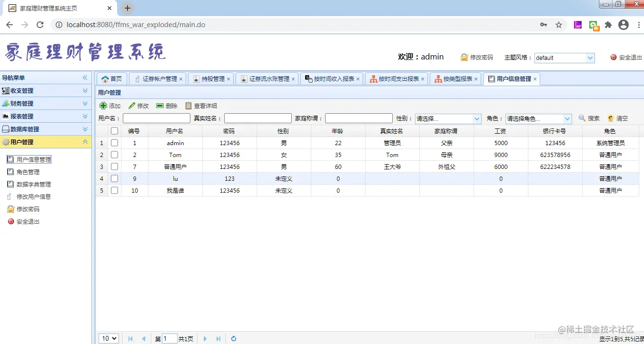This screenshot has height=344, width=644.
Task: Click the saved password key icon
Action: (544, 25)
